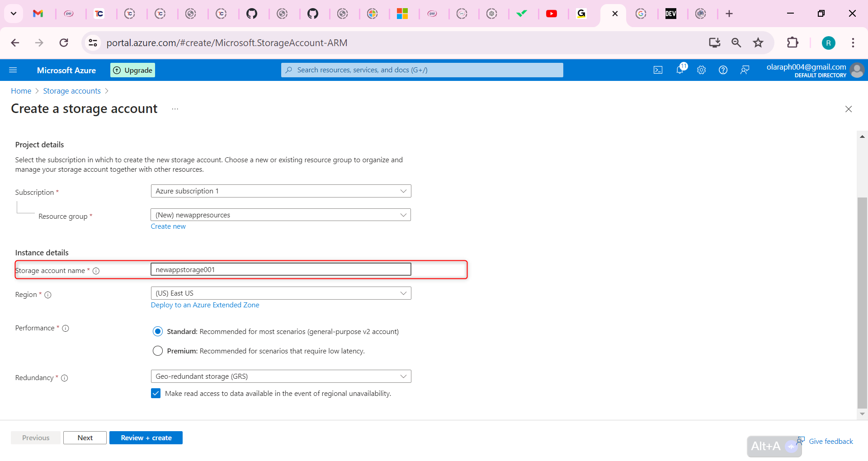This screenshot has height=461, width=868.
Task: Close the Create a storage account blade
Action: (x=849, y=109)
